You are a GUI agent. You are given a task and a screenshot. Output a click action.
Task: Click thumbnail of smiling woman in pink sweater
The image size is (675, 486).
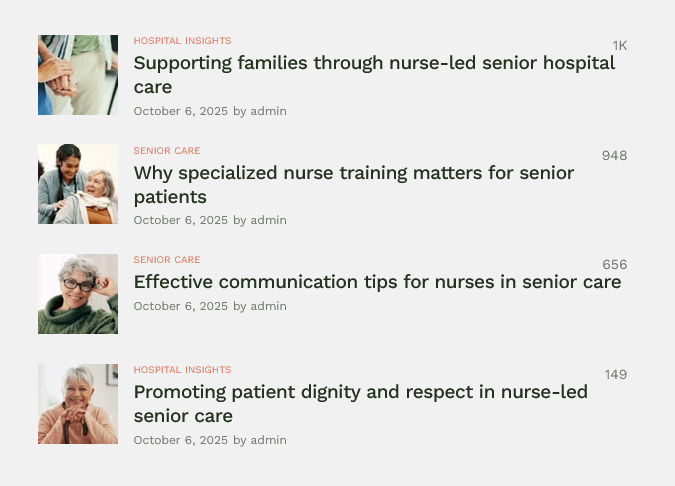(78, 404)
